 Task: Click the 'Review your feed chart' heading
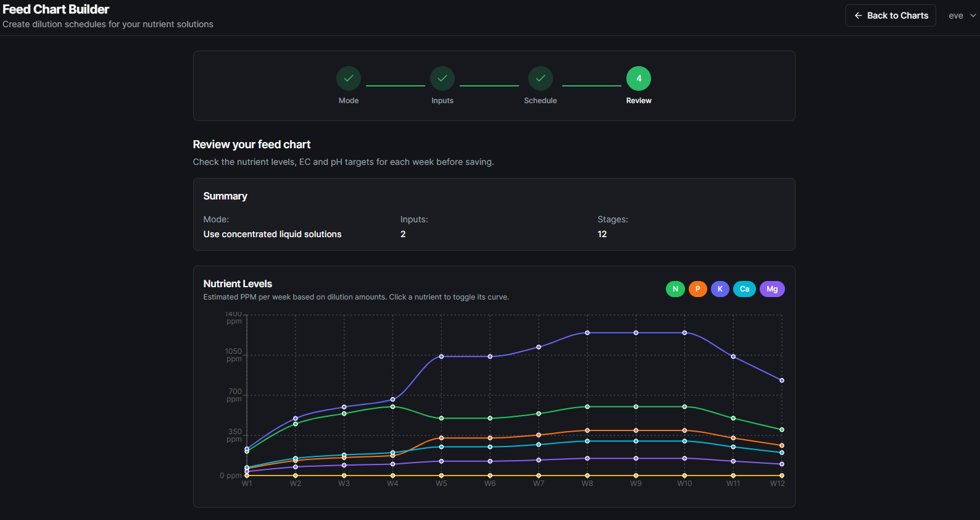(252, 145)
